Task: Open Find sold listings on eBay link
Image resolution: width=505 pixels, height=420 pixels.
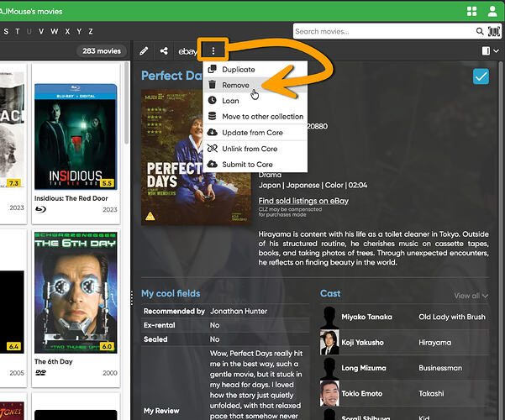Action: click(x=303, y=201)
